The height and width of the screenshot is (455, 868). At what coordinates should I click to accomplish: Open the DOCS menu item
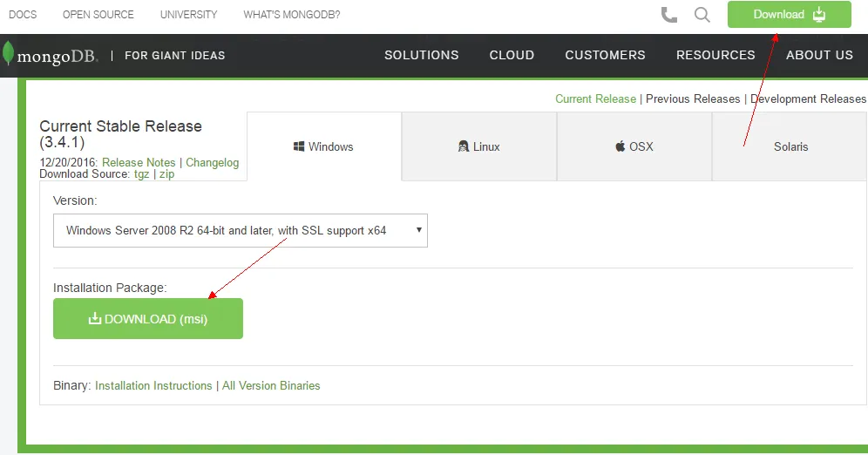(23, 15)
